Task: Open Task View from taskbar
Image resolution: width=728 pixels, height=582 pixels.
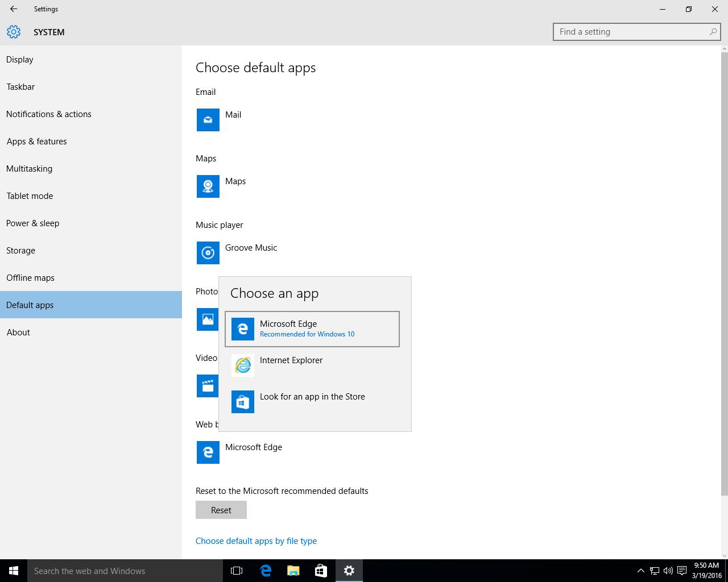Action: 237,571
